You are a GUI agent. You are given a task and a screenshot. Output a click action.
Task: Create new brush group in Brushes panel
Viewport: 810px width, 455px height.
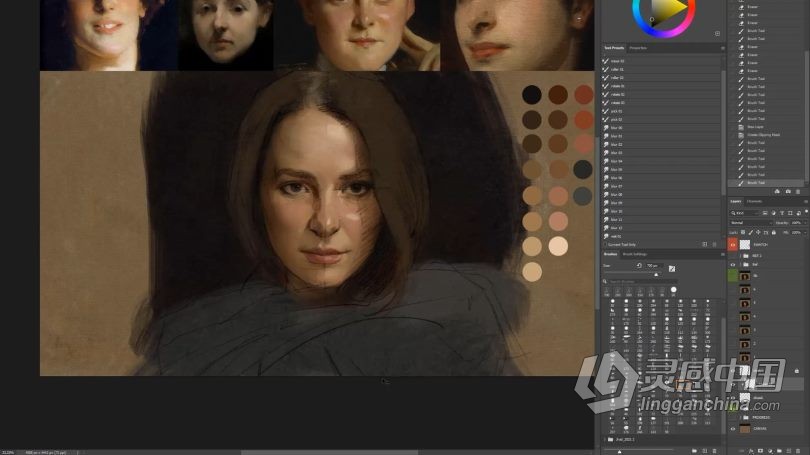(694, 451)
